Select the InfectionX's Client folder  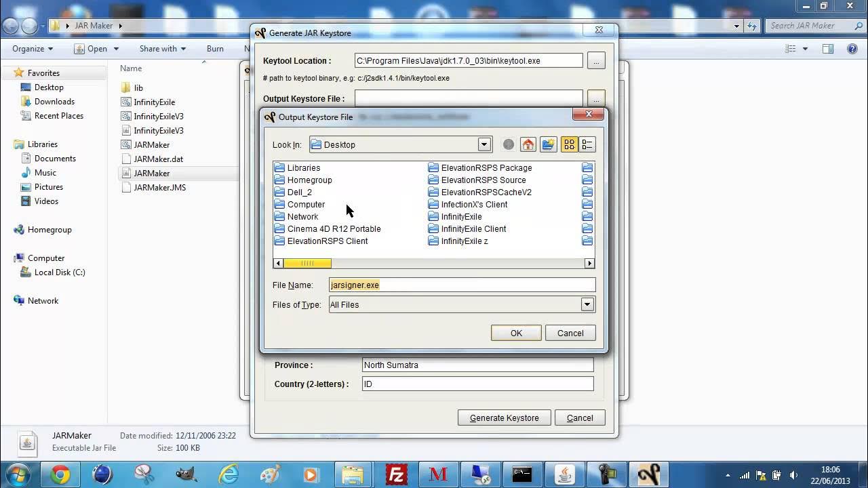(468, 204)
